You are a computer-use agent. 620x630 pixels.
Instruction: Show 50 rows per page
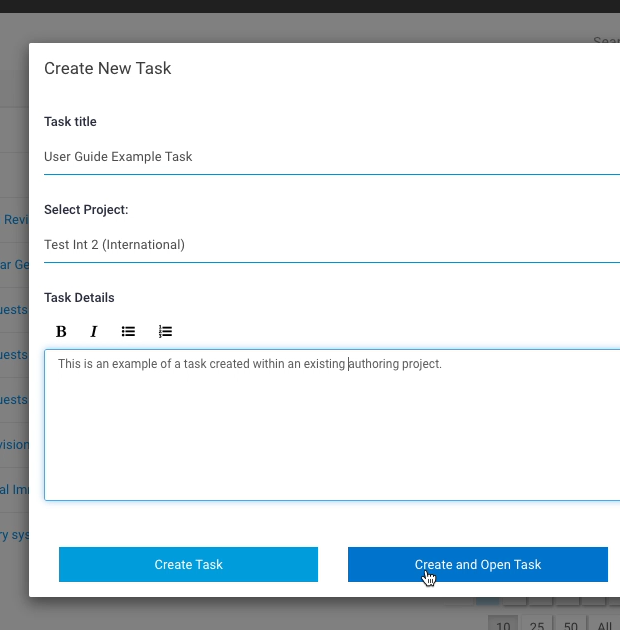[x=571, y=624]
